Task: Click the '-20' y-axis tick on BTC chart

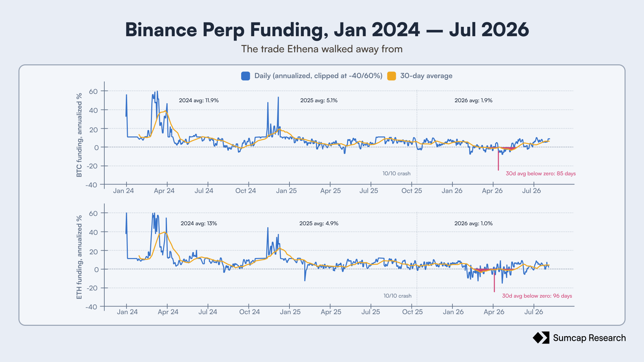Action: click(92, 166)
